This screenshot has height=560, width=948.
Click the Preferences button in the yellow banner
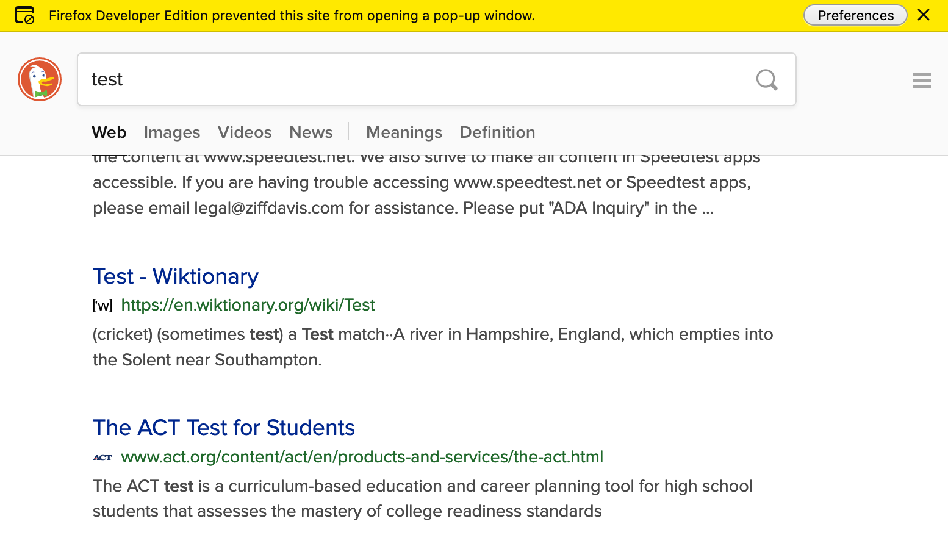pyautogui.click(x=855, y=15)
